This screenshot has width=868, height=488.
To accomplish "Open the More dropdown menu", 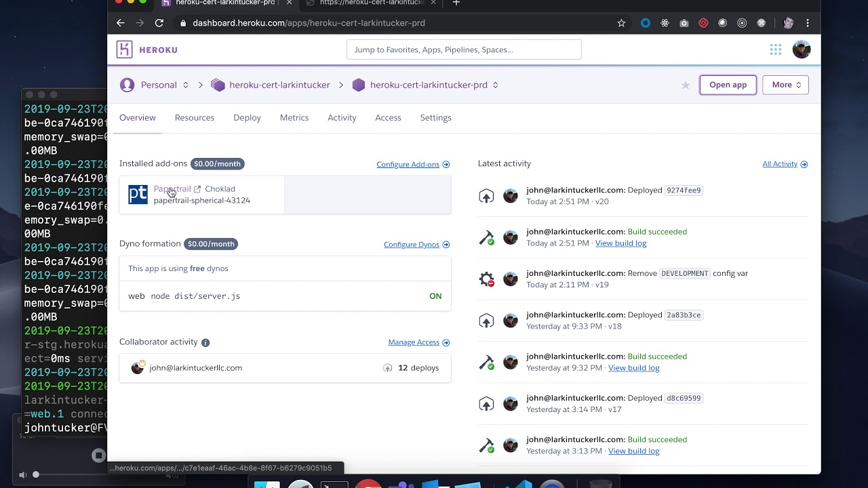I will coord(786,85).
